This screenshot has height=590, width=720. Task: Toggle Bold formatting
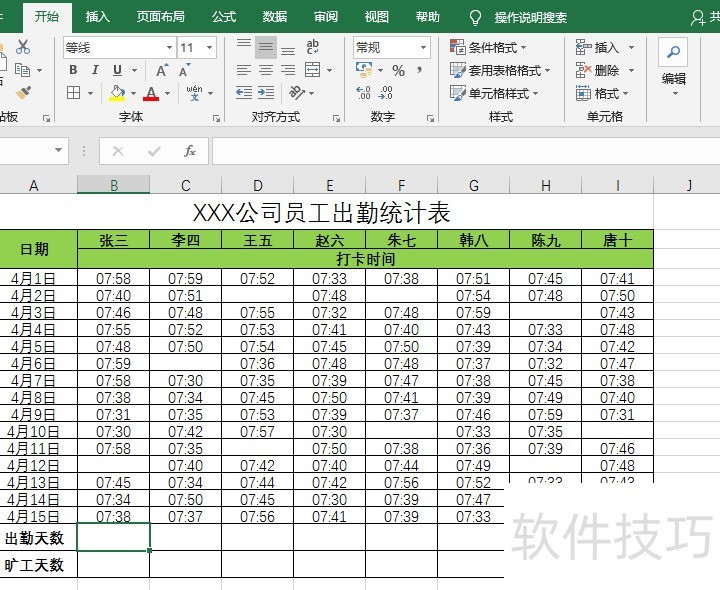click(x=73, y=70)
